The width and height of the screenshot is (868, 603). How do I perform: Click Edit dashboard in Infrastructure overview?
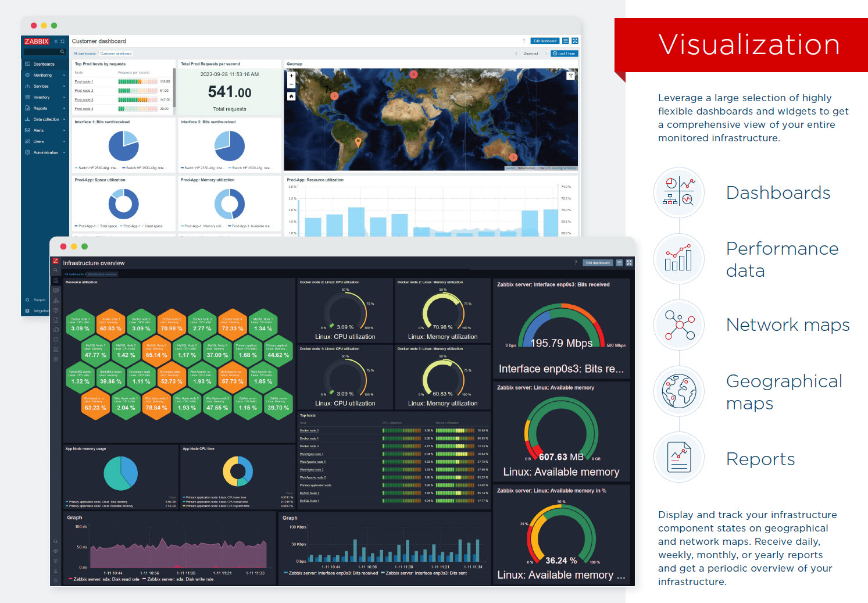598,263
